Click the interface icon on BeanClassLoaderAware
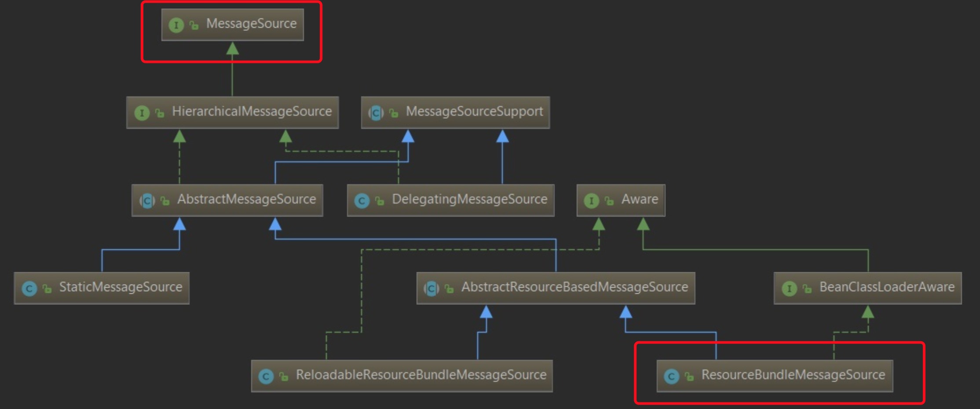The height and width of the screenshot is (409, 980). tap(790, 289)
